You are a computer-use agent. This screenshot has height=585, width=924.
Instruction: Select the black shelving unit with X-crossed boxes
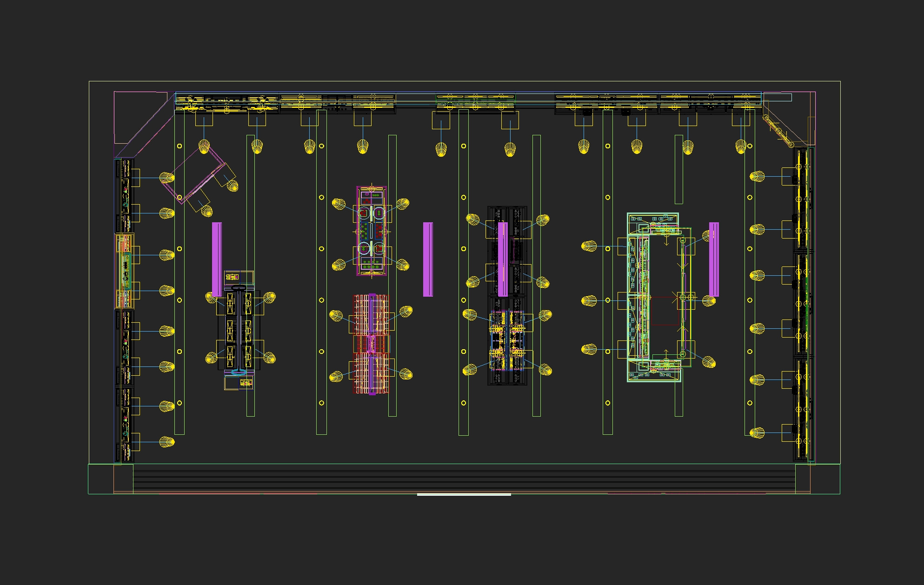coord(239,329)
